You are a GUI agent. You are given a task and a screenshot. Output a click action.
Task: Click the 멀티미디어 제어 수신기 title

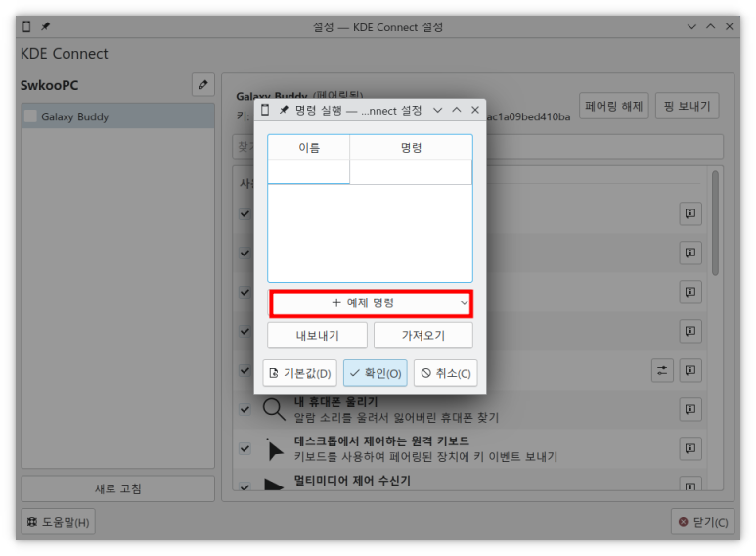click(x=352, y=481)
